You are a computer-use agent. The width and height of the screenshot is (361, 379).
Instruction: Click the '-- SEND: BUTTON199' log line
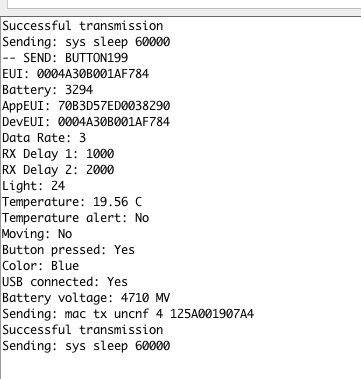[x=65, y=58]
